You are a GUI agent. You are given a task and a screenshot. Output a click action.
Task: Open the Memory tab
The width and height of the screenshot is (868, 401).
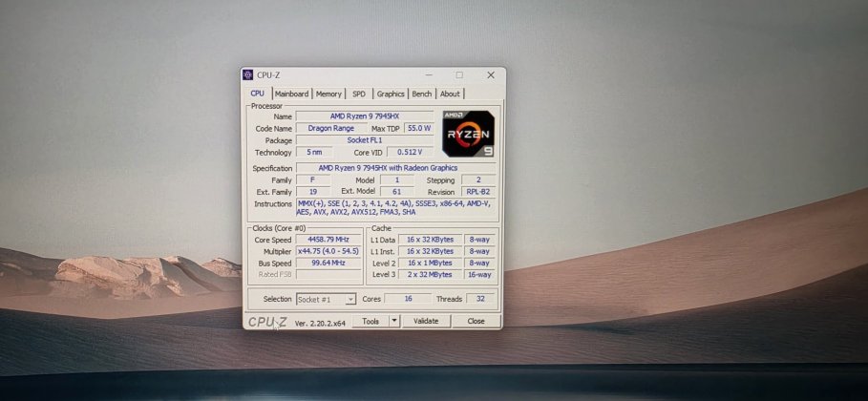pyautogui.click(x=328, y=94)
